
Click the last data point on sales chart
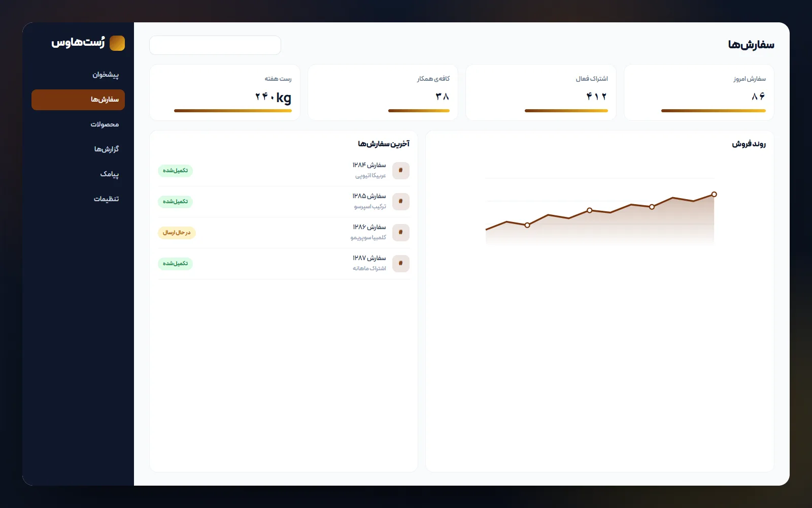click(714, 194)
